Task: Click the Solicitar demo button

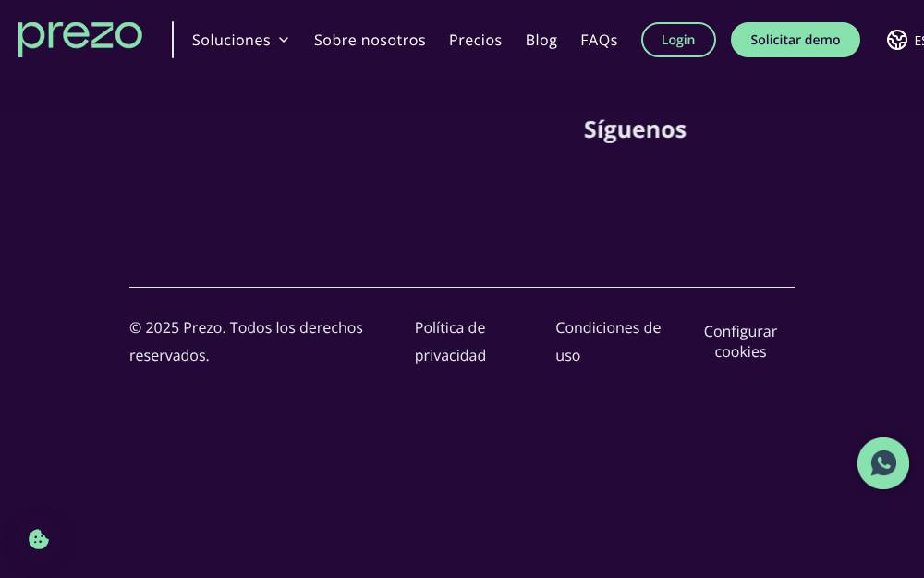Action: pyautogui.click(x=795, y=40)
